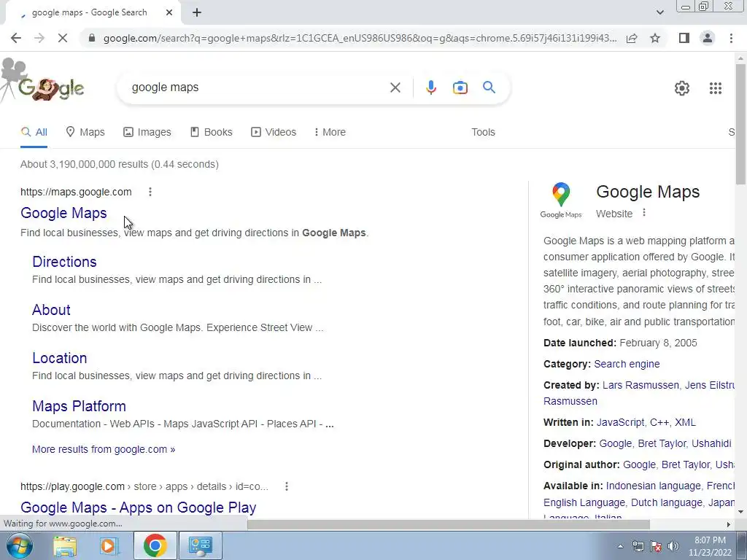Open a new tab with the plus button

[x=197, y=13]
